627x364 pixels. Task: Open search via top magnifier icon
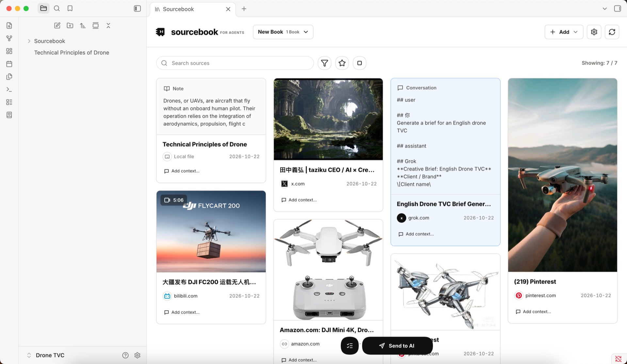(x=57, y=8)
